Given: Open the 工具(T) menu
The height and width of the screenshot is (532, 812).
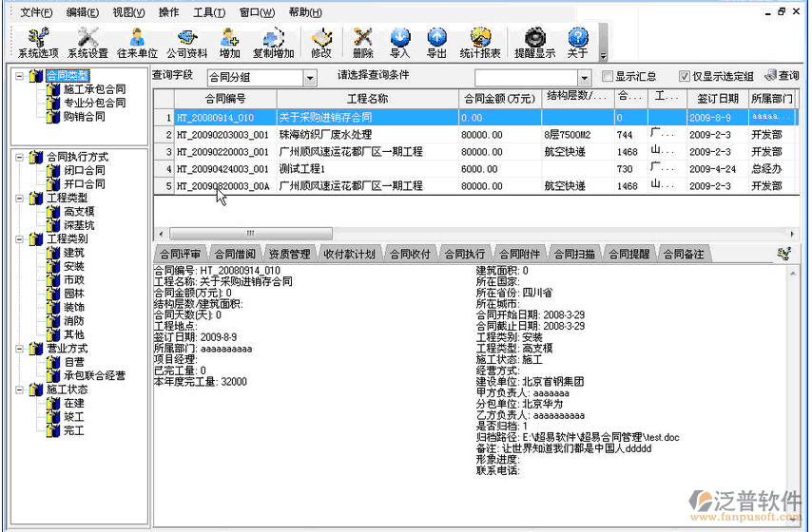Looking at the screenshot, I should click(209, 12).
